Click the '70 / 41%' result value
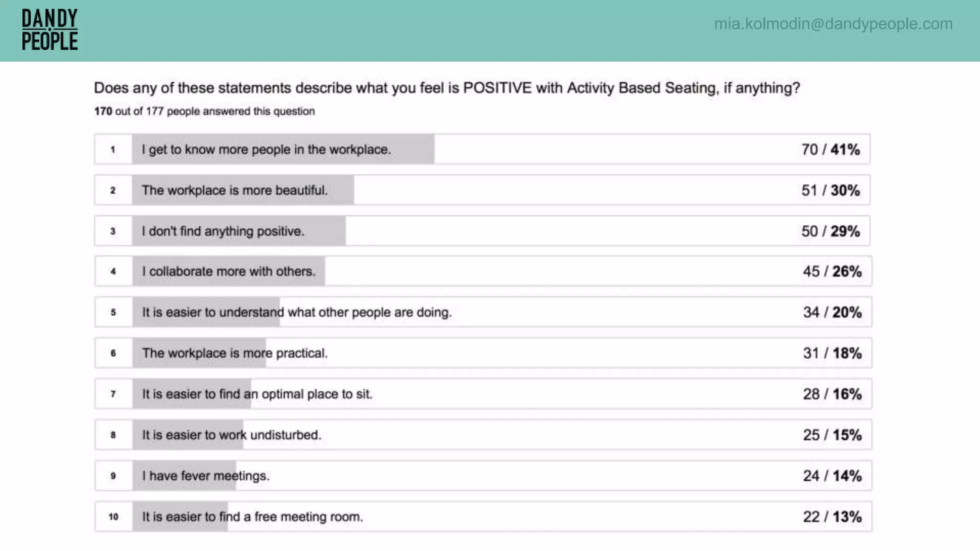Viewport: 980px width, 551px height. pyautogui.click(x=830, y=150)
